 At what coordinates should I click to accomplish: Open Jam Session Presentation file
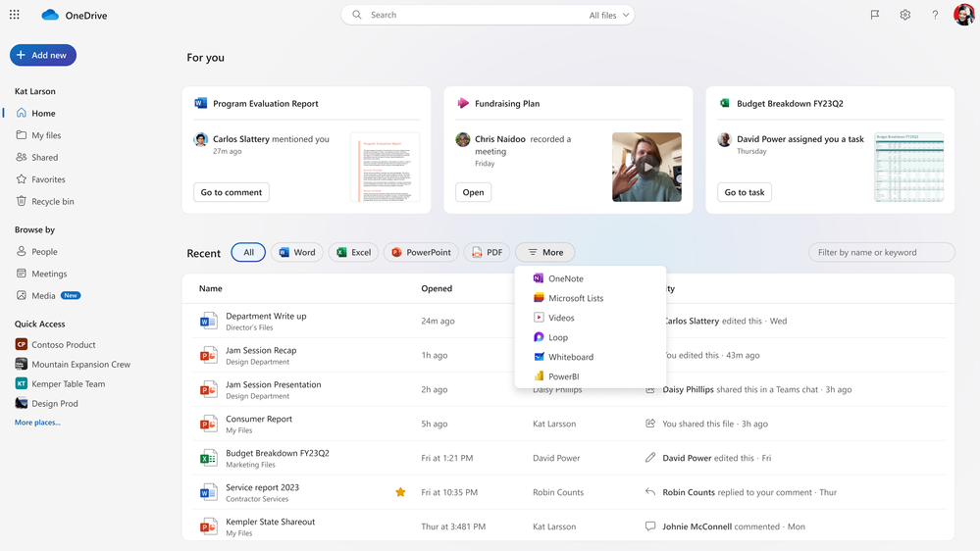(x=273, y=385)
